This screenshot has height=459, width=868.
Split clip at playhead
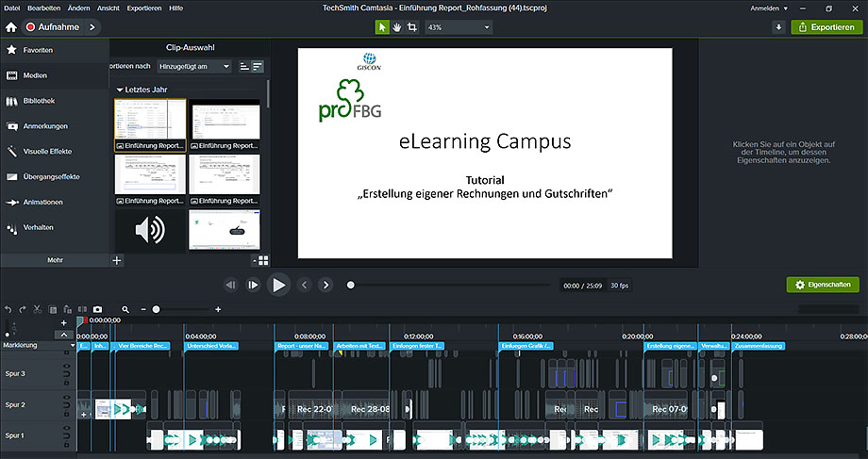tap(82, 310)
